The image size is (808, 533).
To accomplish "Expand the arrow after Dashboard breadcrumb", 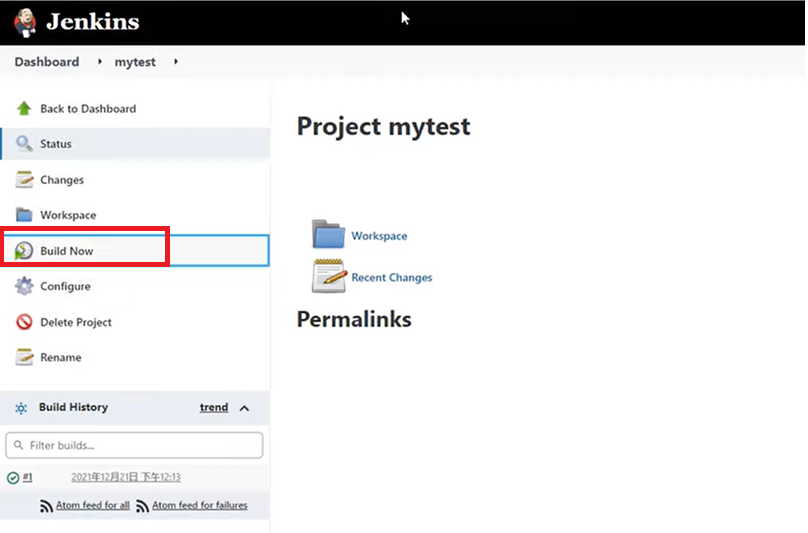I will click(x=99, y=62).
